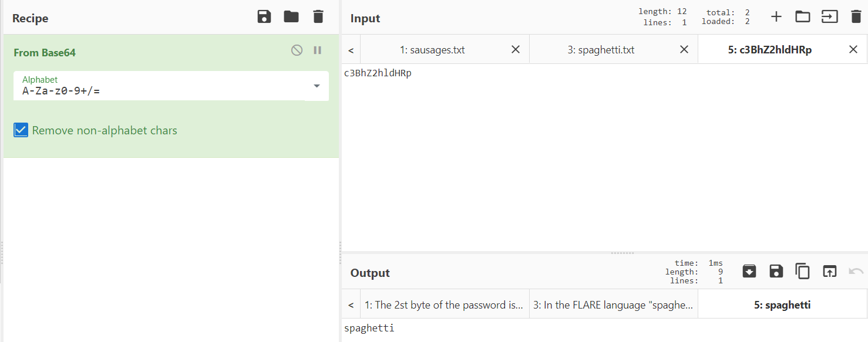Go to previous output tabs

point(351,305)
